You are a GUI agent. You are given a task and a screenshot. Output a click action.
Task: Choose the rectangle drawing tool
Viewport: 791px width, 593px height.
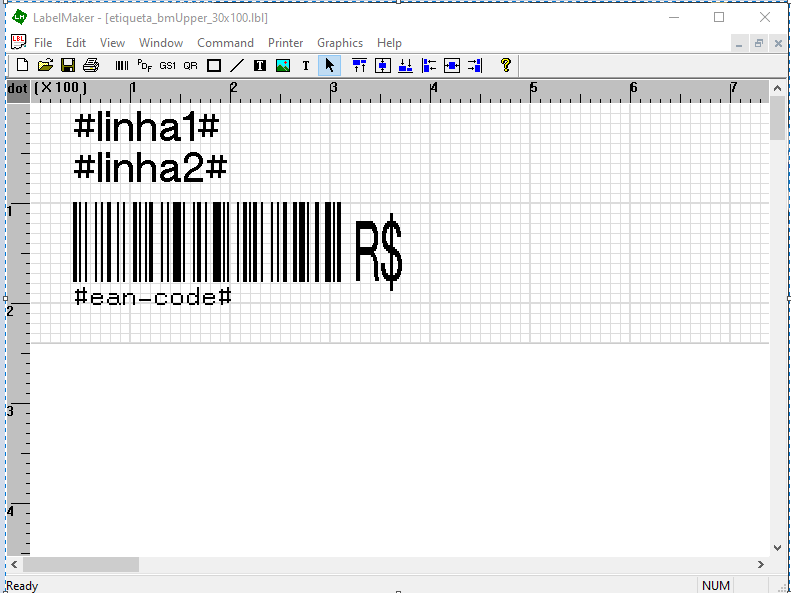pos(214,66)
